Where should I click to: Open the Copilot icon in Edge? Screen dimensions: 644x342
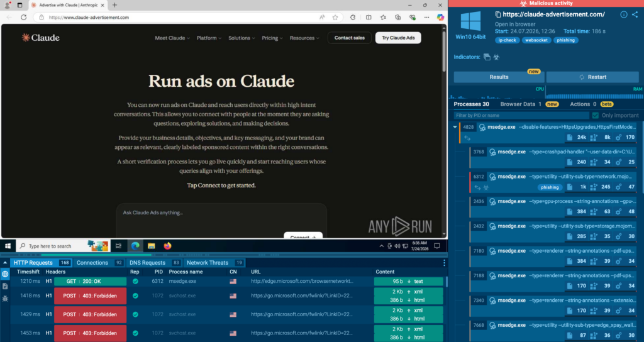[440, 17]
